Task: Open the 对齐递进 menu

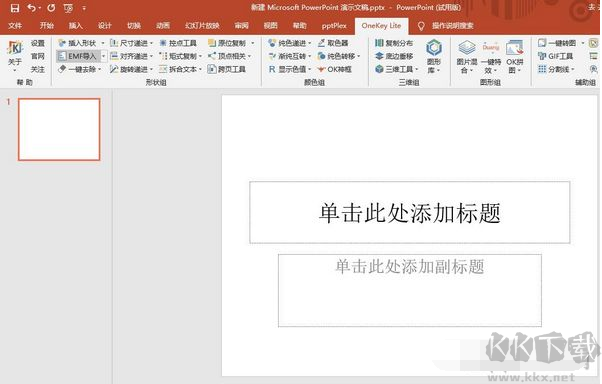Action: (x=131, y=56)
